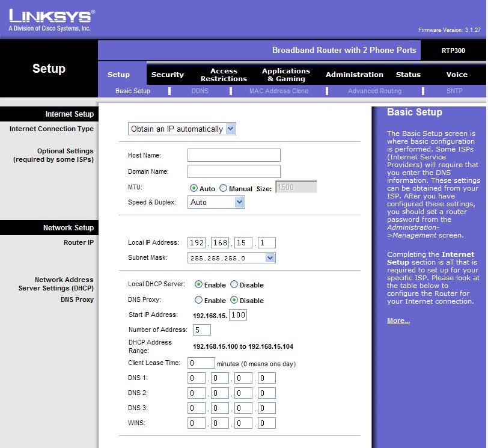Screen dimensions: 488x448
Task: Open the Administration tab
Action: click(x=354, y=75)
